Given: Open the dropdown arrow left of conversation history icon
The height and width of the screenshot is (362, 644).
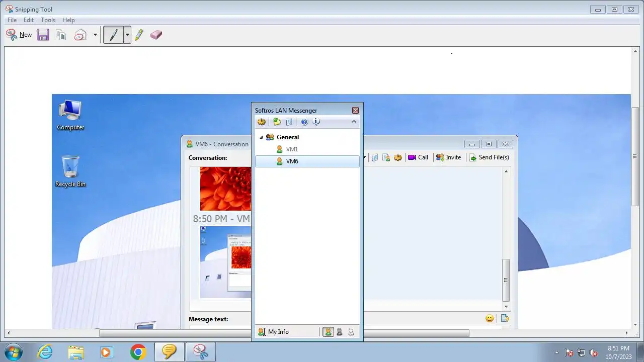Looking at the screenshot, I should point(365,157).
